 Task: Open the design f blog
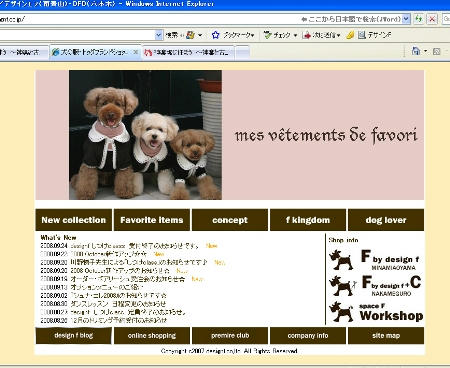pos(74,335)
